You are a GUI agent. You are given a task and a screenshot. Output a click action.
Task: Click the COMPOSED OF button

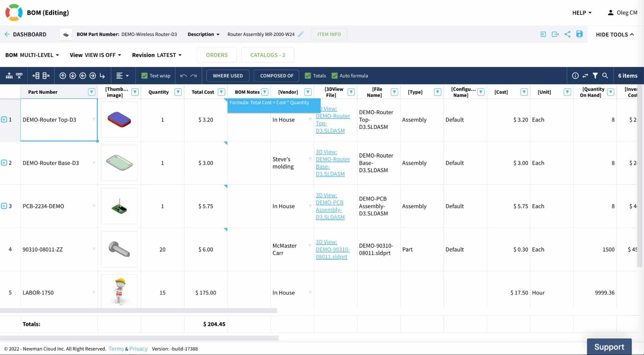tap(277, 76)
